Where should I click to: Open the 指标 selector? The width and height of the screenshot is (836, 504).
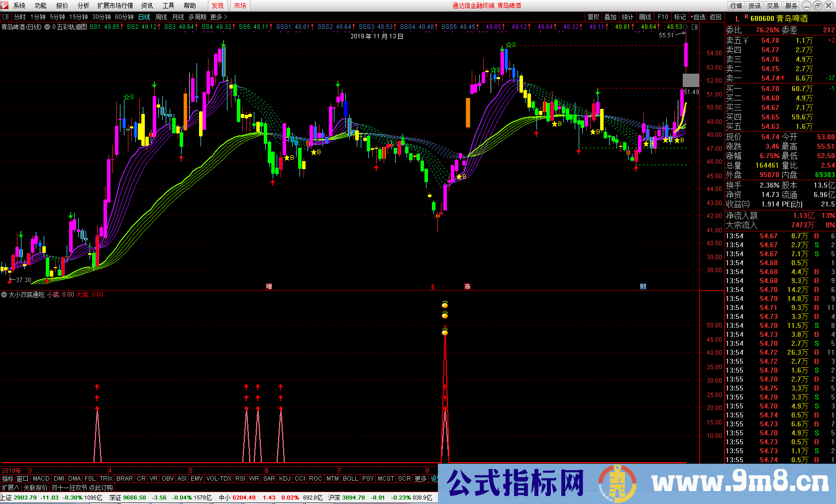pyautogui.click(x=7, y=479)
